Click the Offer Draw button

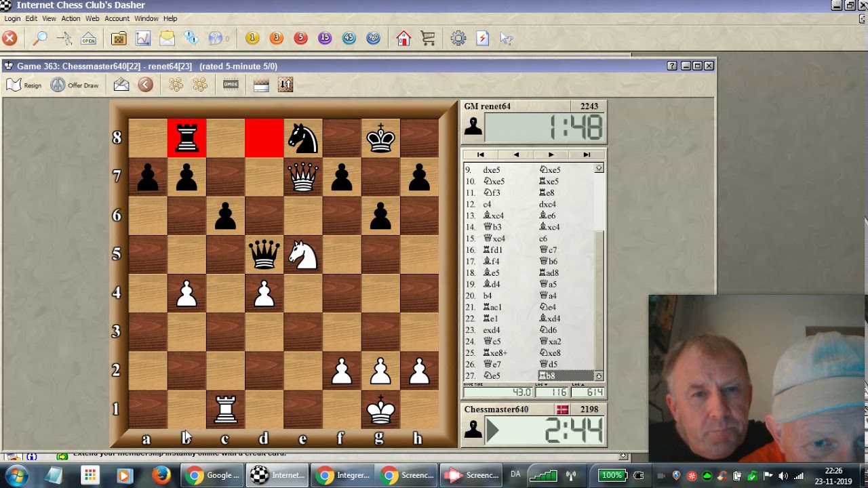point(75,85)
